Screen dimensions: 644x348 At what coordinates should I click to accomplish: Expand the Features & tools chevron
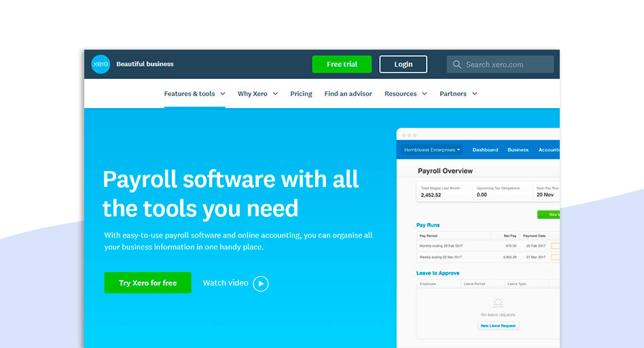coord(223,94)
